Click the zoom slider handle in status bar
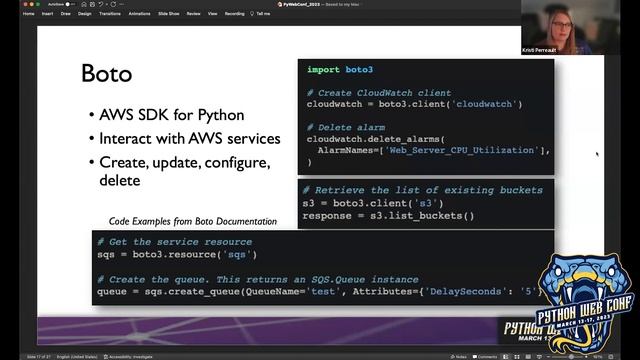The width and height of the screenshot is (640, 360). pos(571,357)
